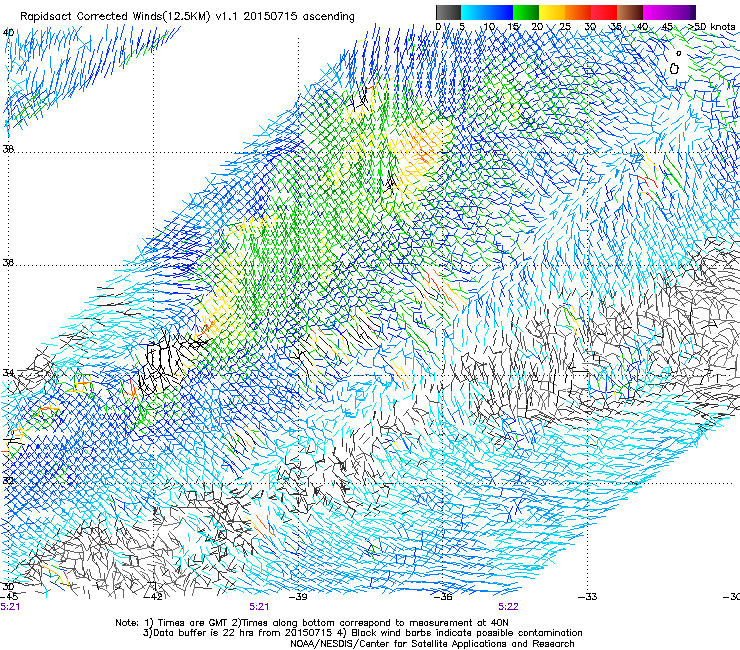740x650 pixels.
Task: Click the '>50 knots' legend label
Action: (711, 26)
